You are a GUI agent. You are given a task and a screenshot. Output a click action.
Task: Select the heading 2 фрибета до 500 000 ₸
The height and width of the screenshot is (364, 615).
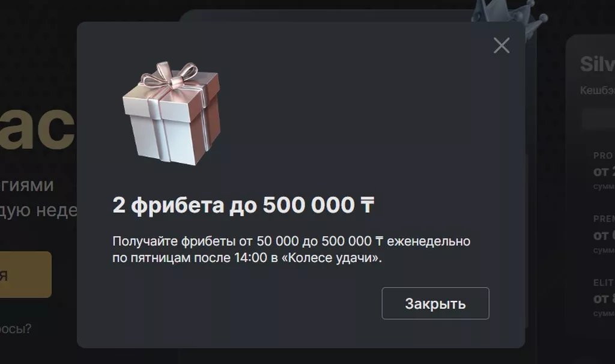click(x=244, y=205)
